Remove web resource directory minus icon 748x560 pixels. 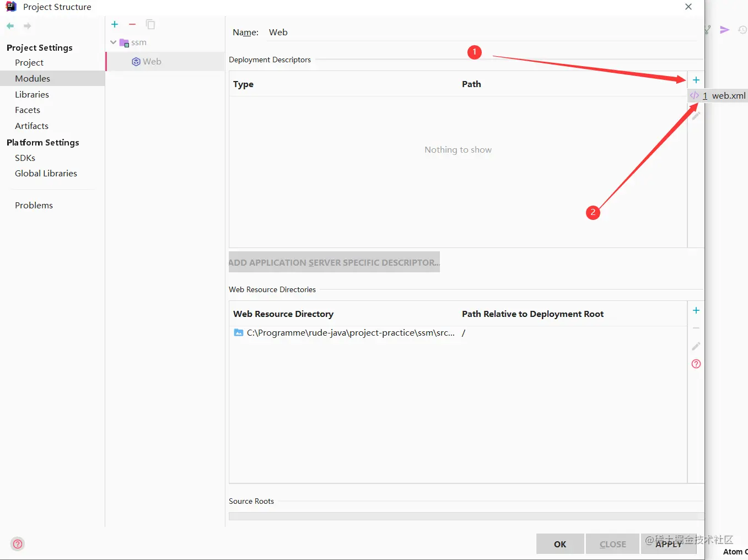pyautogui.click(x=696, y=328)
